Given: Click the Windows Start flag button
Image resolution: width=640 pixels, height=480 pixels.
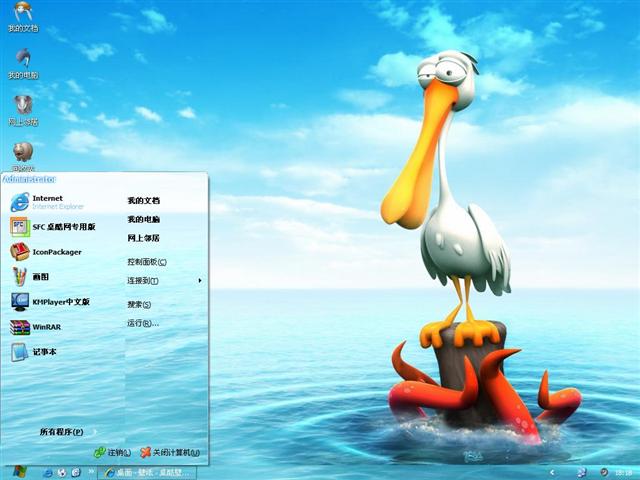Looking at the screenshot, I should [x=18, y=472].
